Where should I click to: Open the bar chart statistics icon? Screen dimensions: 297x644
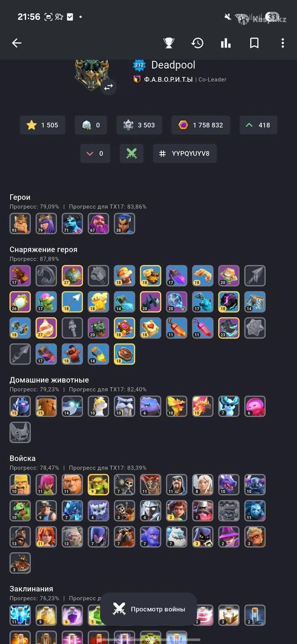click(x=226, y=43)
